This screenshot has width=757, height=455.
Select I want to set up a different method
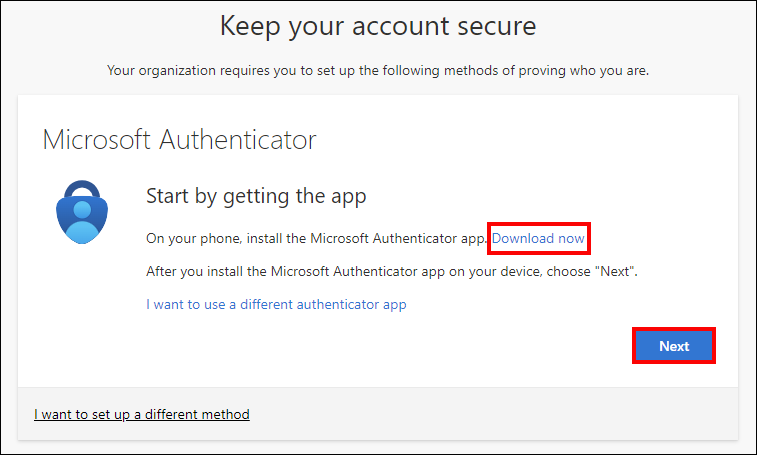click(x=141, y=414)
